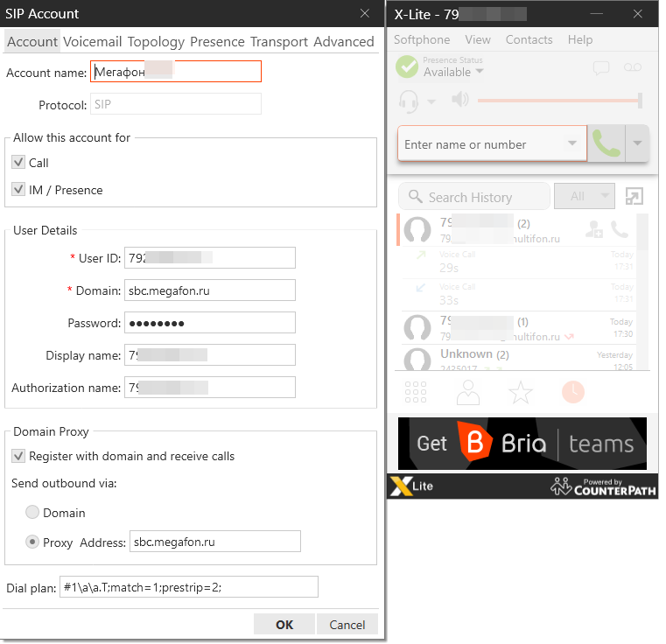Toggle the IM / Presence checkbox
The width and height of the screenshot is (666, 644).
click(x=18, y=190)
